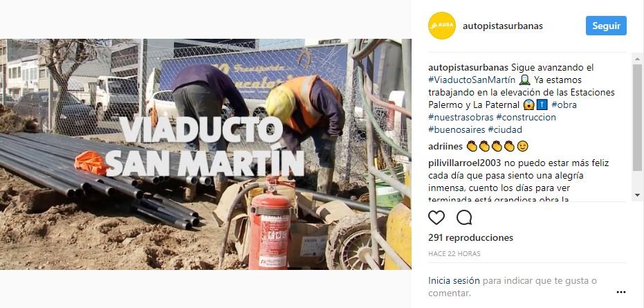Click the comments scrollbar thumb
644x308 pixels.
(637, 117)
